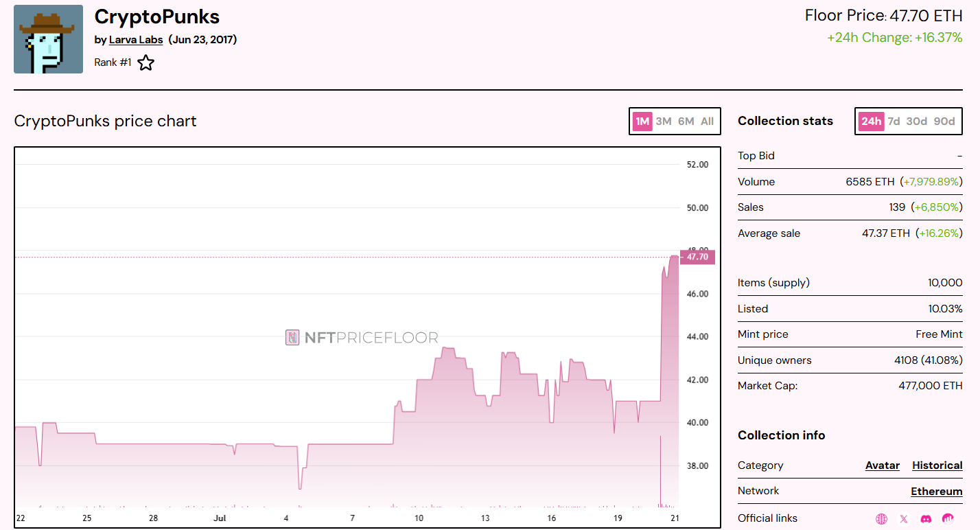
Task: Open the X (Twitter) official link icon
Action: pos(904,519)
